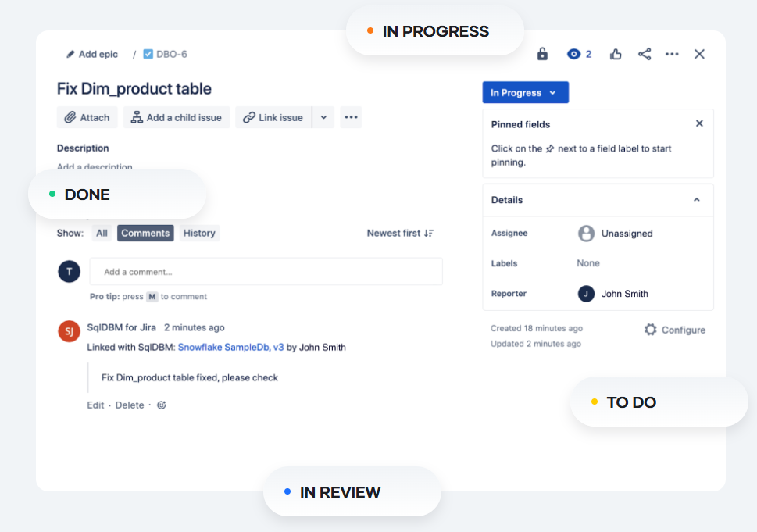The width and height of the screenshot is (757, 532).
Task: Add an emoji reaction to comment
Action: (x=162, y=405)
